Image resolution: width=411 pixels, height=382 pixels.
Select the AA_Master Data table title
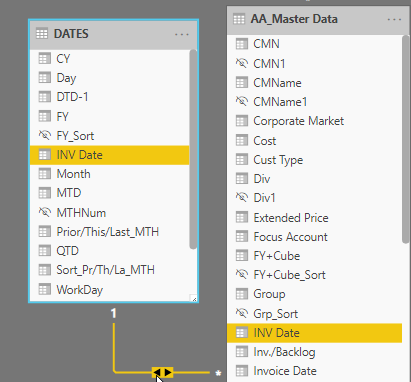click(294, 19)
